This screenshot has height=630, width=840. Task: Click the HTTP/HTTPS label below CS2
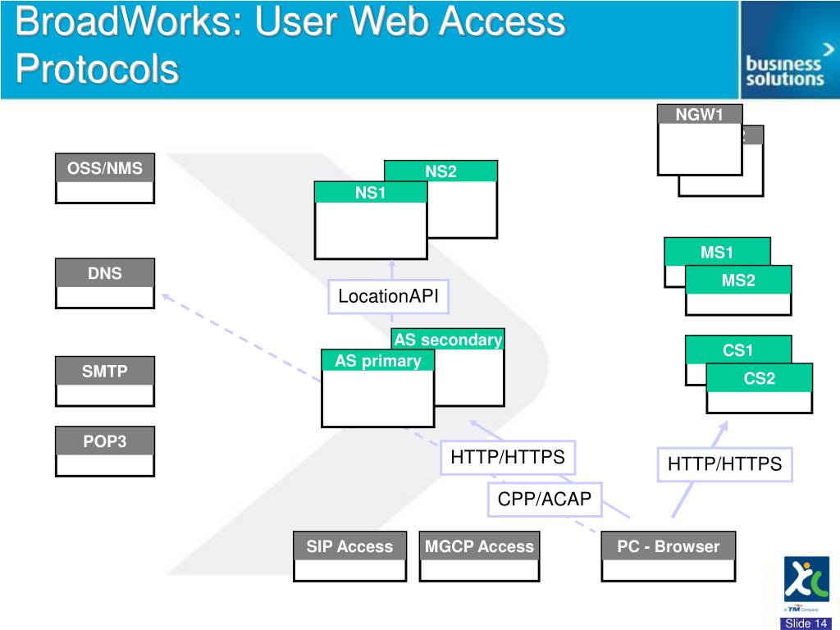click(725, 464)
